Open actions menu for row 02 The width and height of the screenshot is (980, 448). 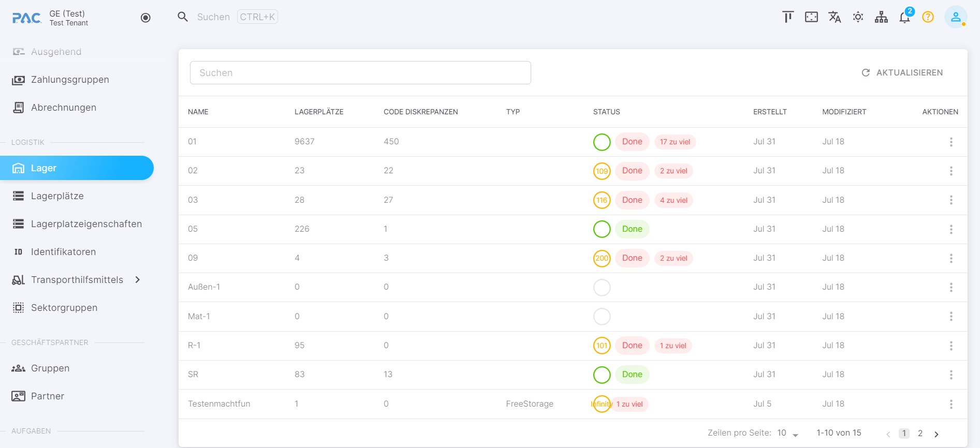point(951,171)
